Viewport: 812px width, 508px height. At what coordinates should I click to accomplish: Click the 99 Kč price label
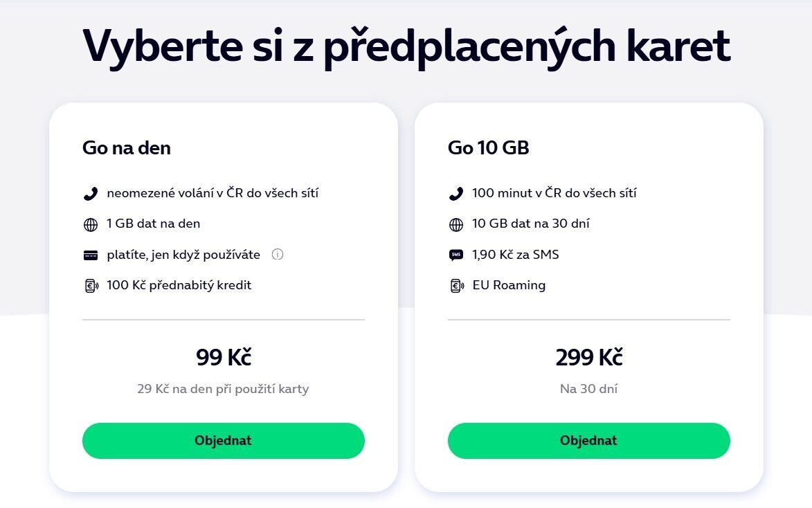point(223,357)
